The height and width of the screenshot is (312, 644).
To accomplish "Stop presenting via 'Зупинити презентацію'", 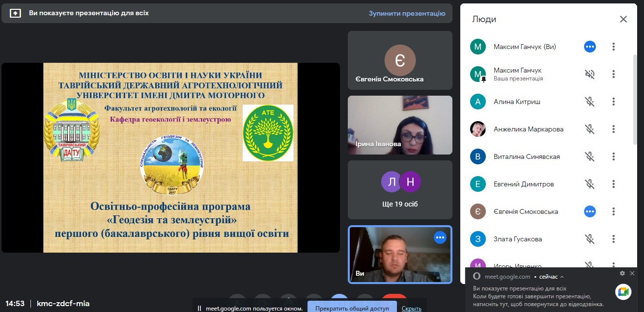I will click(x=407, y=13).
